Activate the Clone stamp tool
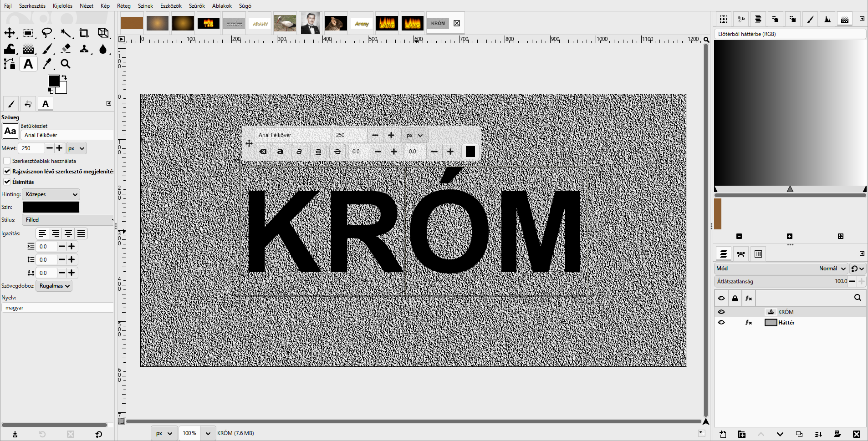Screen dimensions: 868x441 tap(84, 49)
